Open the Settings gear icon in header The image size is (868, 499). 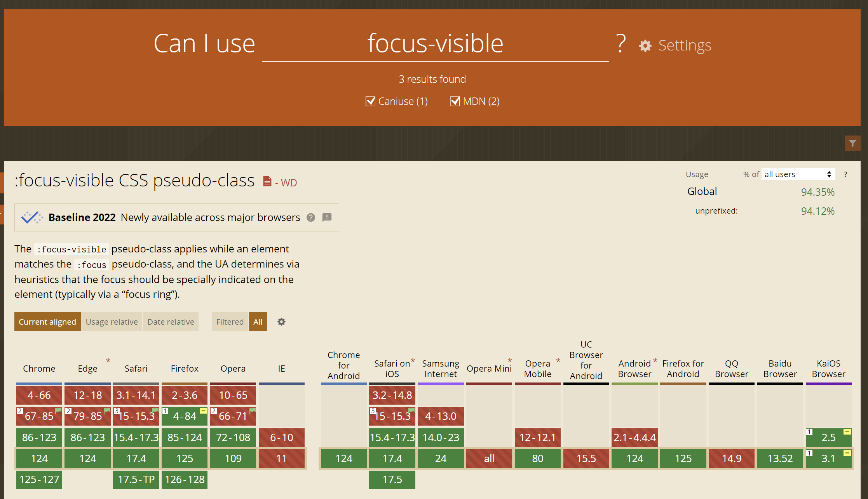coord(645,46)
